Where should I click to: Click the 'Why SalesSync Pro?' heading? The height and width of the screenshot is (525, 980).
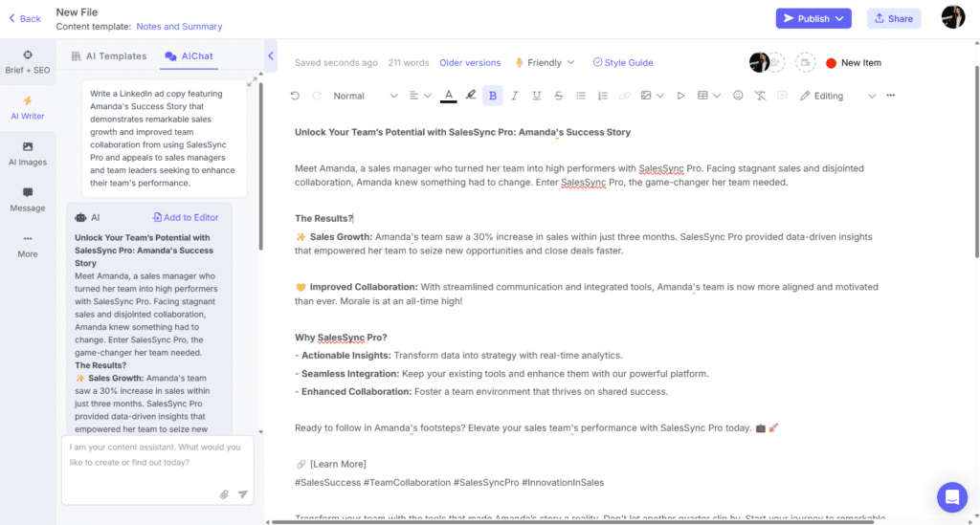342,338
